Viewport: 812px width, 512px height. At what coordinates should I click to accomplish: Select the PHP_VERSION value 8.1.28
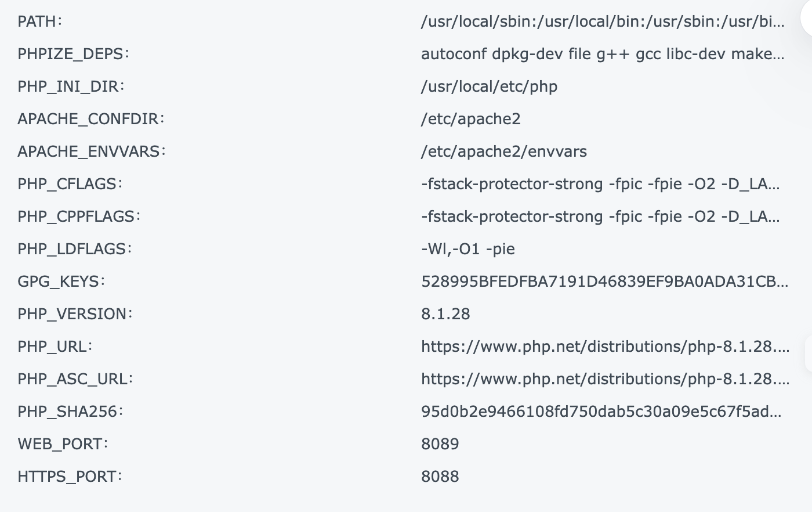[x=445, y=314]
